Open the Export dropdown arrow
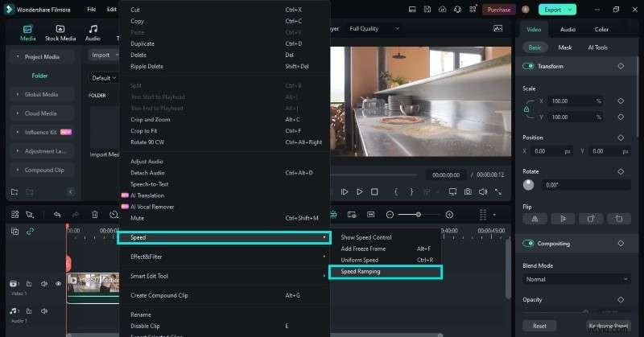This screenshot has height=337, width=644. (x=570, y=10)
